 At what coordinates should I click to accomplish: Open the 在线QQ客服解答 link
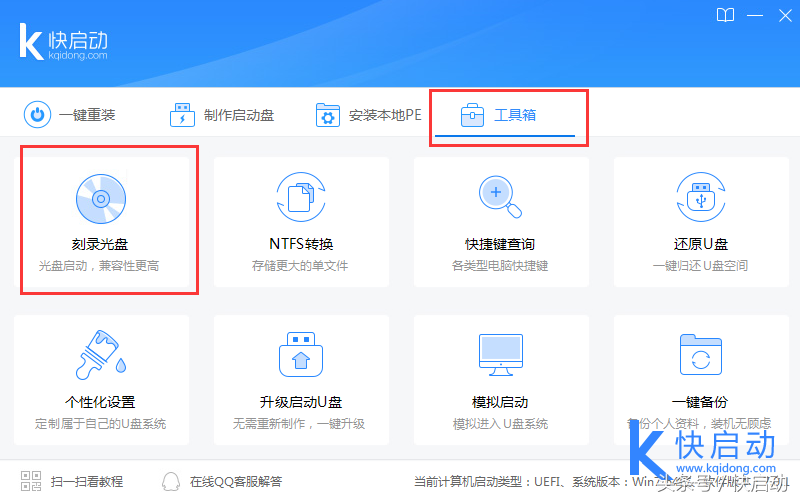[x=236, y=481]
